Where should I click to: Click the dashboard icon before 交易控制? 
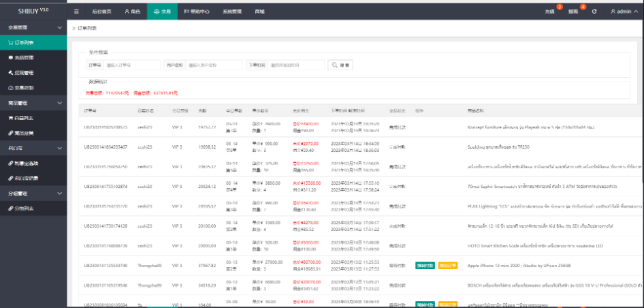pyautogui.click(x=11, y=88)
